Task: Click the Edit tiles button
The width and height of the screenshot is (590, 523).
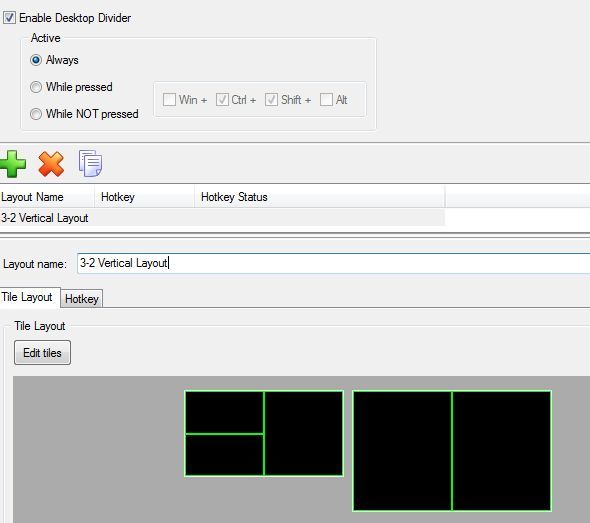Action: (x=42, y=353)
